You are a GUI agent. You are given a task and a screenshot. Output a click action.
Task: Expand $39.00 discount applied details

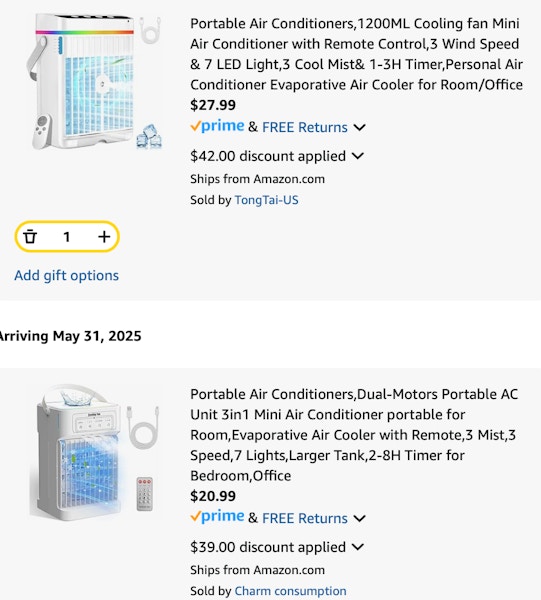pyautogui.click(x=357, y=547)
